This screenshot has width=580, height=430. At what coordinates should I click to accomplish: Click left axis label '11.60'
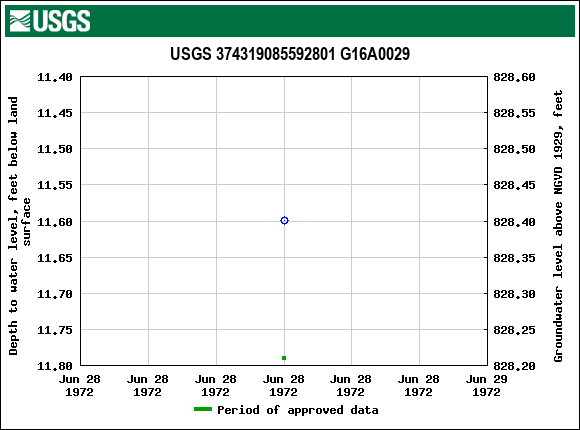click(x=55, y=222)
